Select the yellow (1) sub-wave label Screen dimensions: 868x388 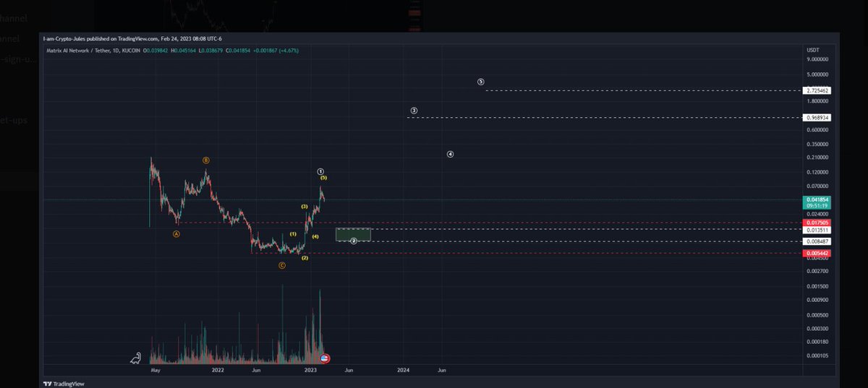[x=293, y=234]
